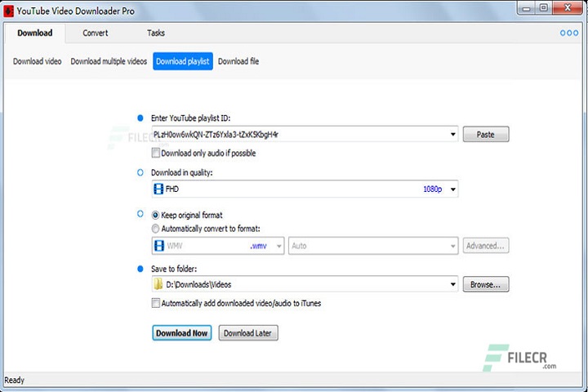Expand the save folder path dropdown
Viewport: 588px width, 392px height.
tap(453, 284)
